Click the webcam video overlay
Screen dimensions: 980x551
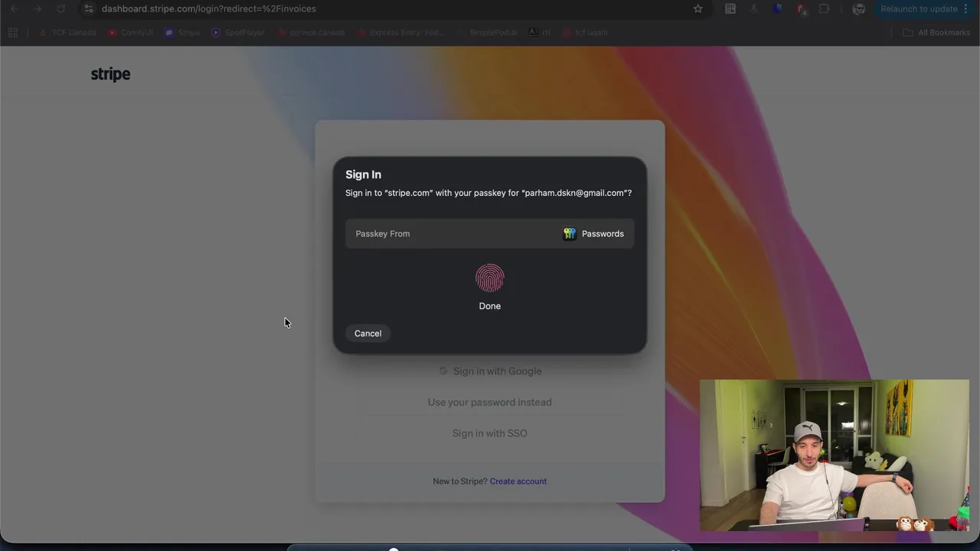pos(835,455)
